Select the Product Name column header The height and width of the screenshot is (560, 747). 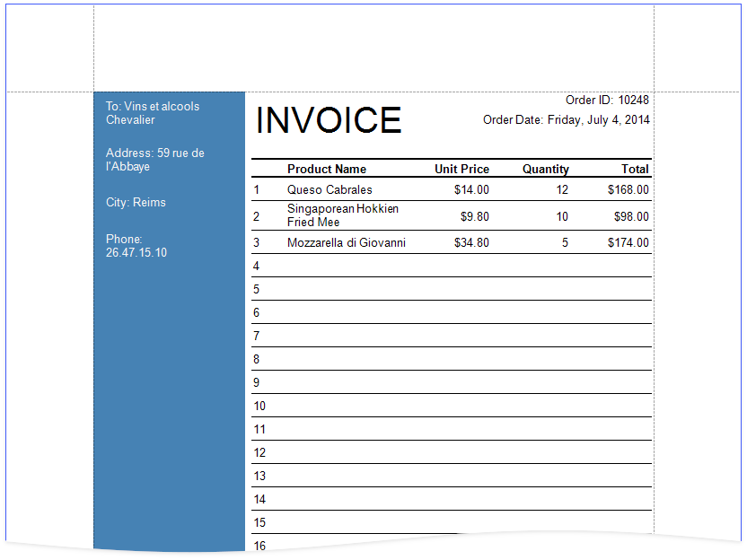(327, 169)
